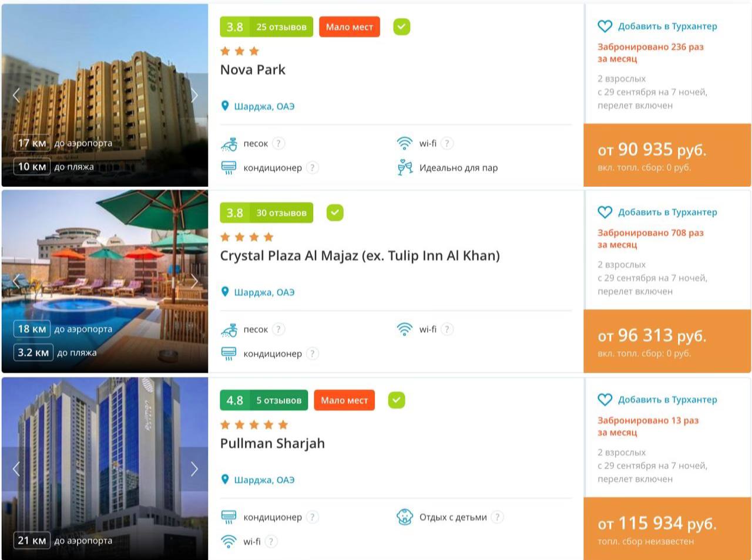This screenshot has width=752, height=560.
Task: Open help for Nova Park песок feature
Action: coord(279,143)
